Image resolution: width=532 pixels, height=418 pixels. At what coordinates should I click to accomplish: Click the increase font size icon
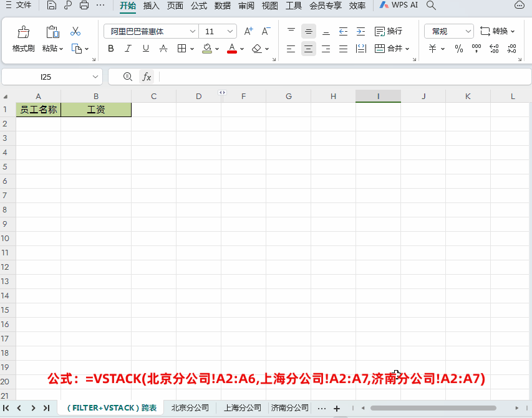click(248, 31)
